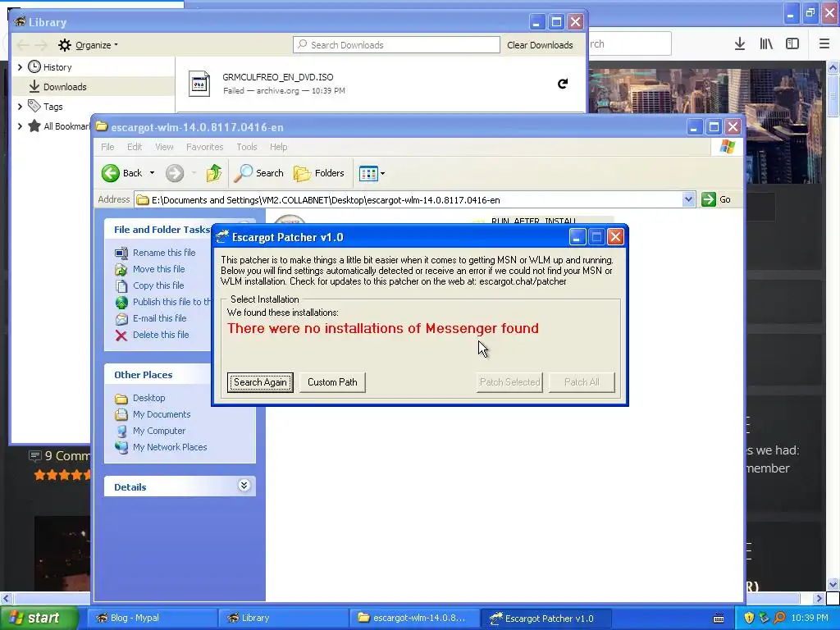Click the Start button
This screenshot has height=630, width=840.
pos(39,618)
